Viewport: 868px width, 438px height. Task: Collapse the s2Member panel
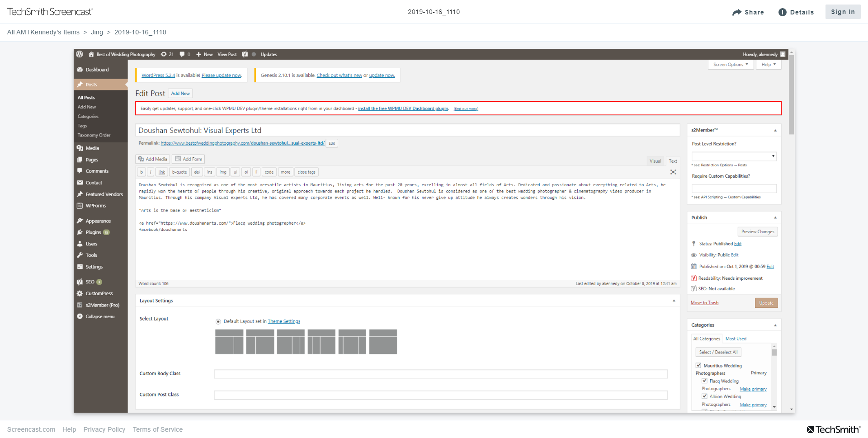click(x=775, y=131)
